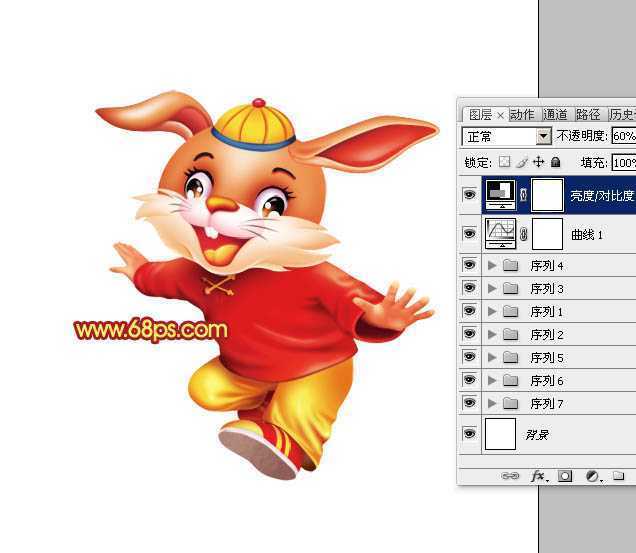Click folder icon of 序列 6 group
Image resolution: width=636 pixels, height=553 pixels.
click(x=510, y=381)
